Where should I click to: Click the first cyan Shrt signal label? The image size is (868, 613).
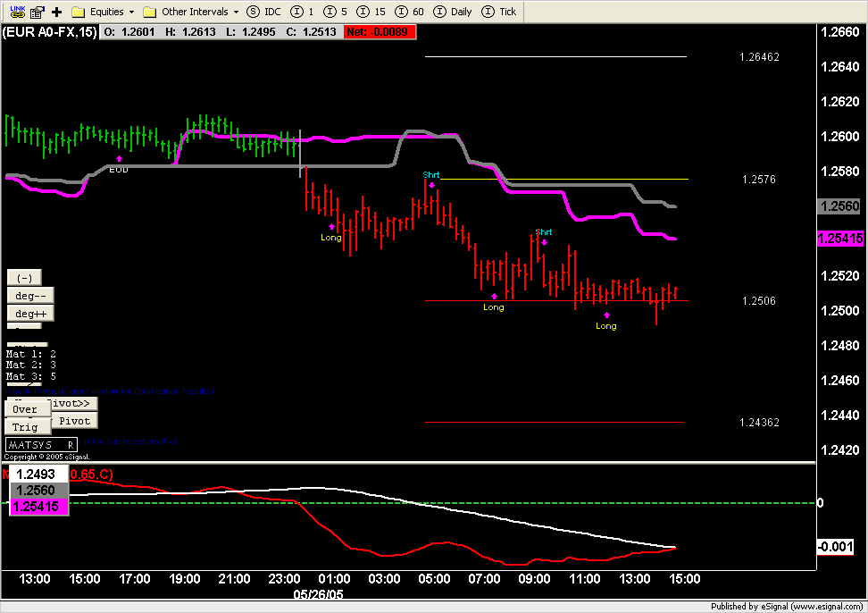pos(430,175)
